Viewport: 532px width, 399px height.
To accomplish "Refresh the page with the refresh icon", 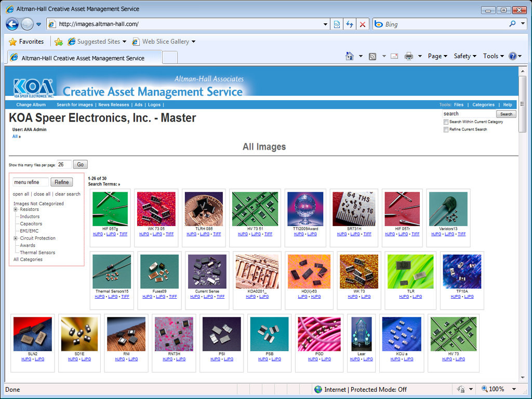I will (x=350, y=24).
